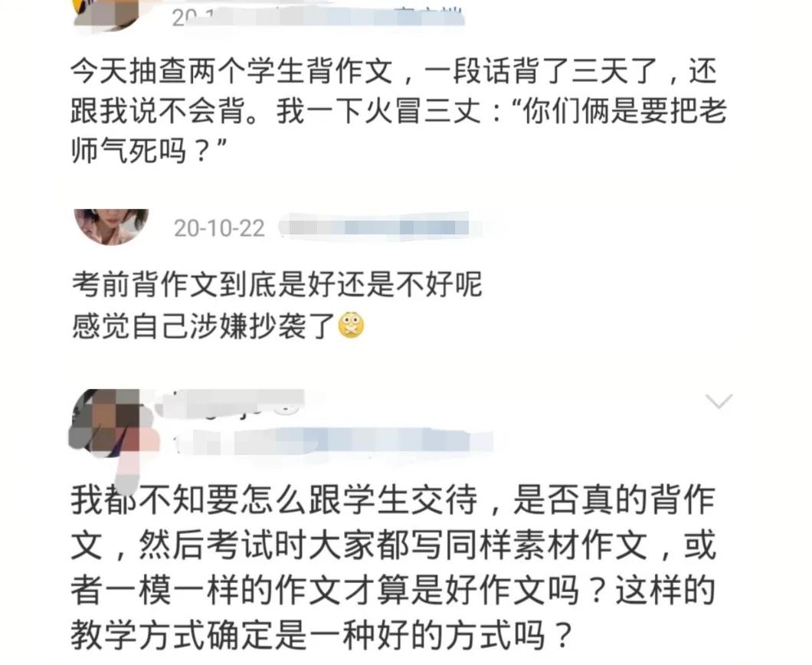Click the 20-10-22 timestamp
812x665 pixels.
click(219, 228)
